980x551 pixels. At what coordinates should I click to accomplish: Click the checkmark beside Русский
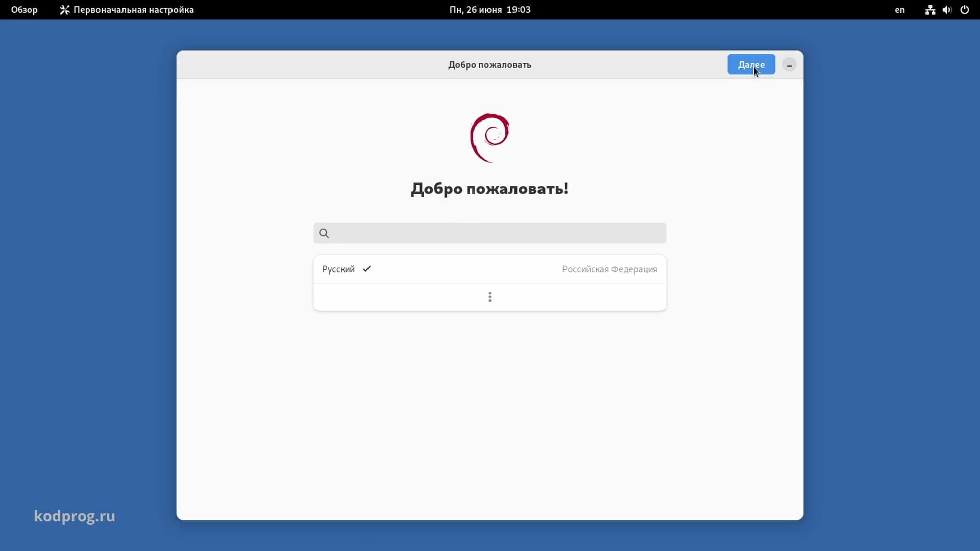(366, 269)
